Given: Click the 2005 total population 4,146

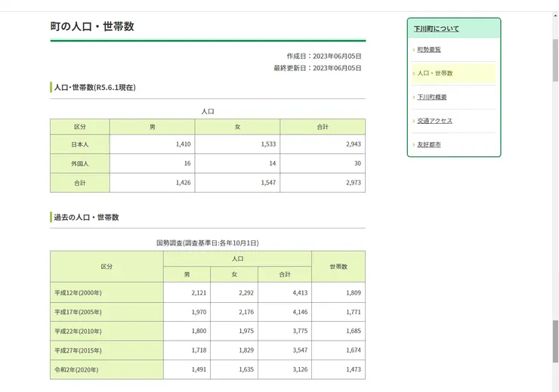Looking at the screenshot, I should (300, 312).
